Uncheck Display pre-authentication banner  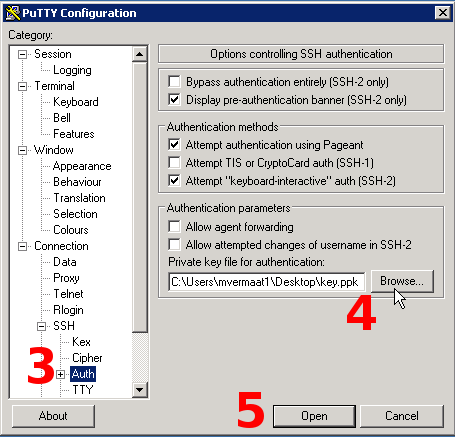point(174,99)
